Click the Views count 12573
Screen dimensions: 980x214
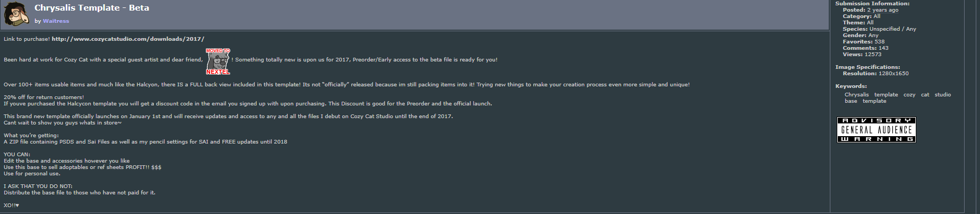(x=872, y=55)
